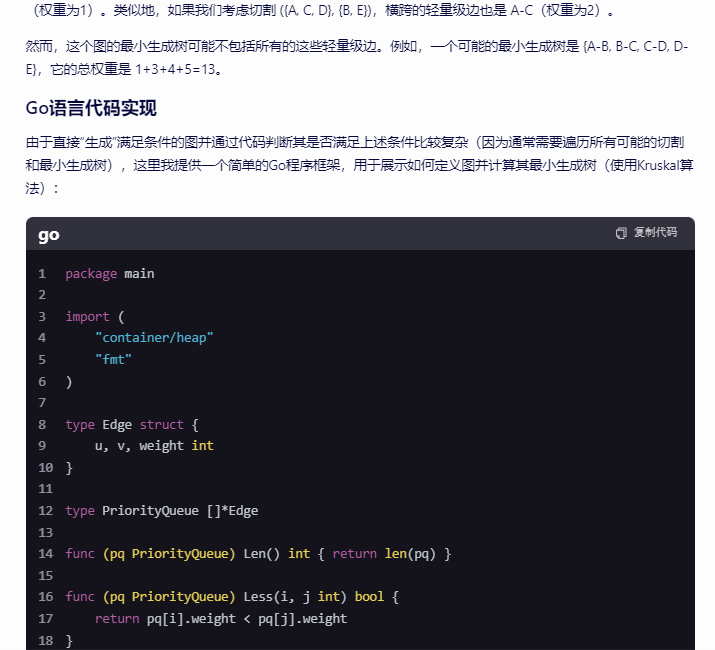Click the Len() function definition line
The image size is (715, 650).
258,554
